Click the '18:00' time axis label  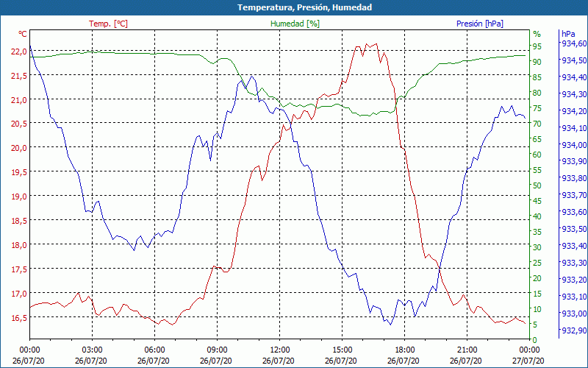405,350
